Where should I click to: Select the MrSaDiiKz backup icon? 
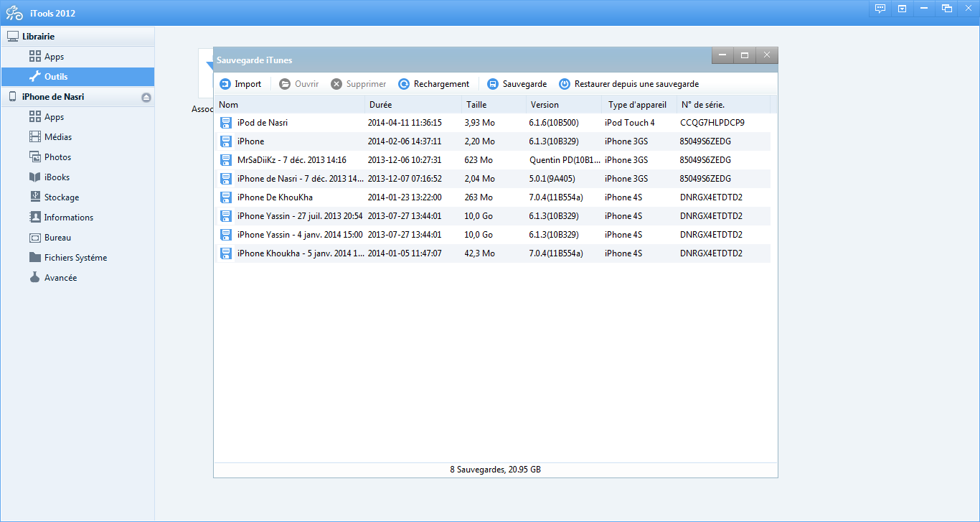pyautogui.click(x=226, y=160)
